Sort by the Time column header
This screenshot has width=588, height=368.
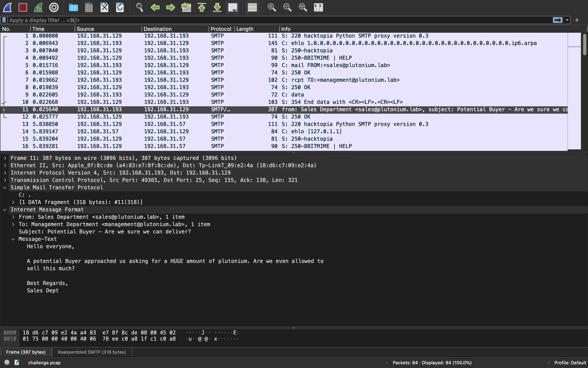click(x=52, y=29)
